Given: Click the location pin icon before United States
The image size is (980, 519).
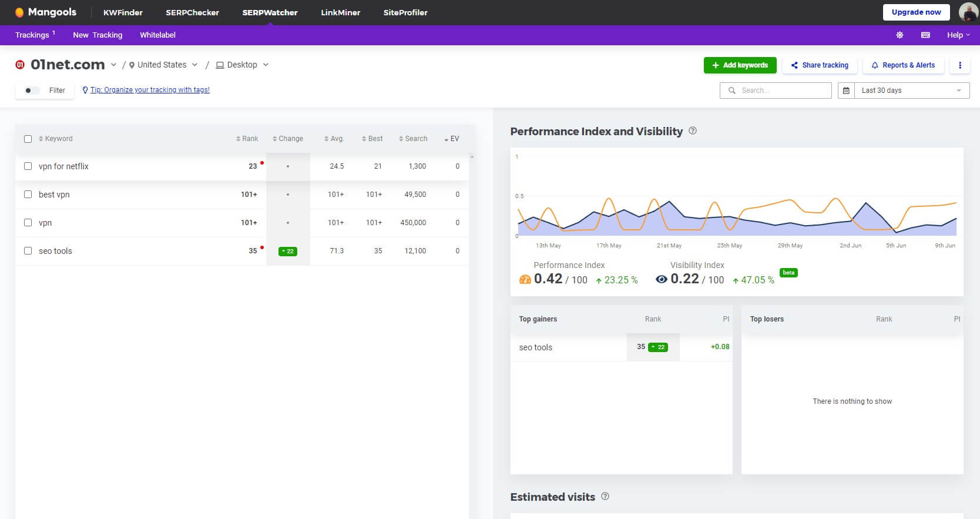Looking at the screenshot, I should [x=132, y=65].
